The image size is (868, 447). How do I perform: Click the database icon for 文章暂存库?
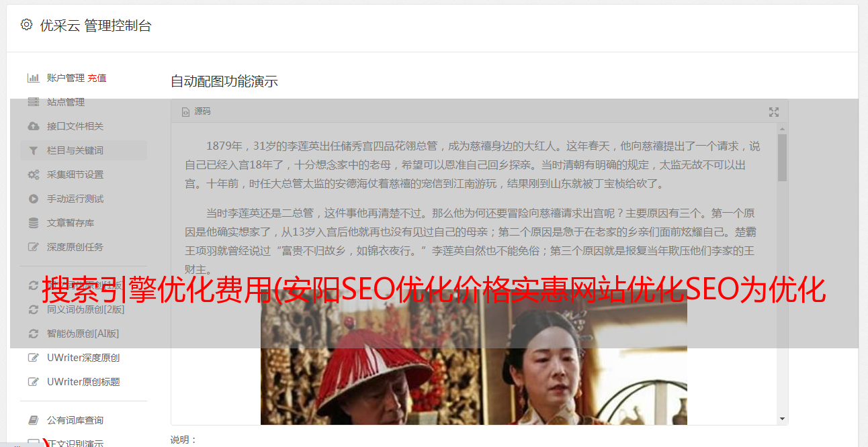tap(33, 223)
